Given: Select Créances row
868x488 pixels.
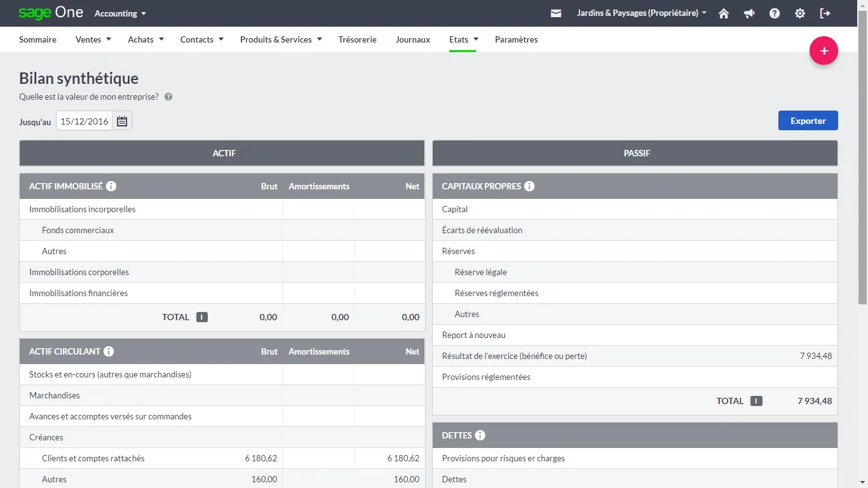Looking at the screenshot, I should 222,437.
